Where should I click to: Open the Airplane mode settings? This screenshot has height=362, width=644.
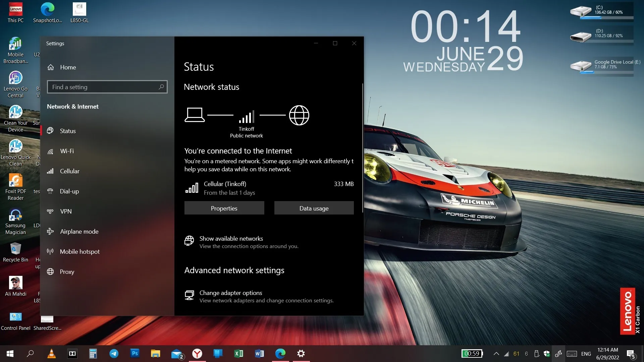coord(79,232)
